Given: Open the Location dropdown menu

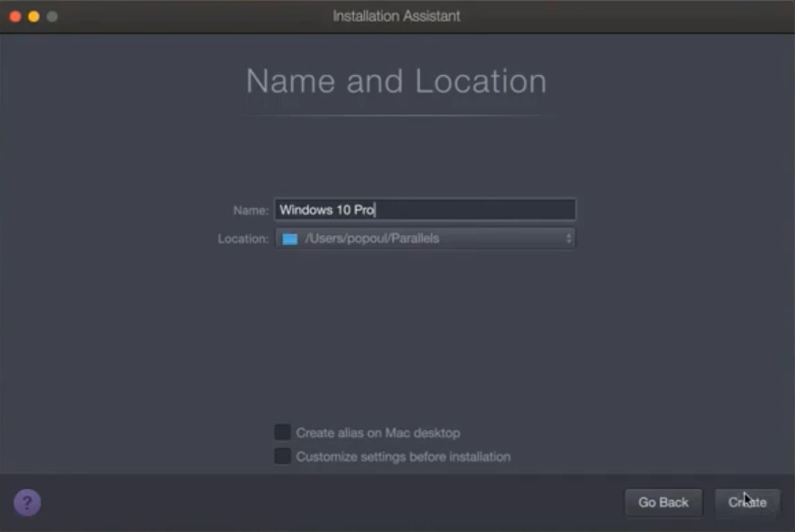Looking at the screenshot, I should (x=425, y=239).
